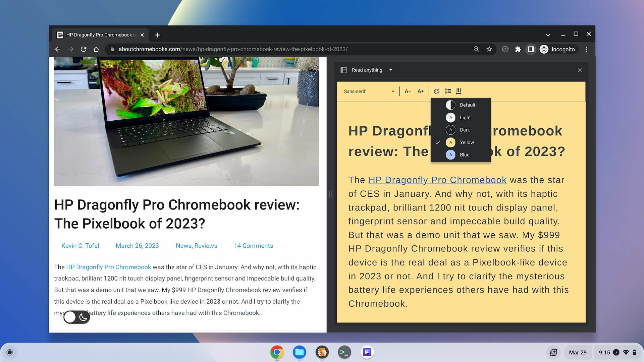Click the Reading List sidebar icon

pyautogui.click(x=531, y=49)
